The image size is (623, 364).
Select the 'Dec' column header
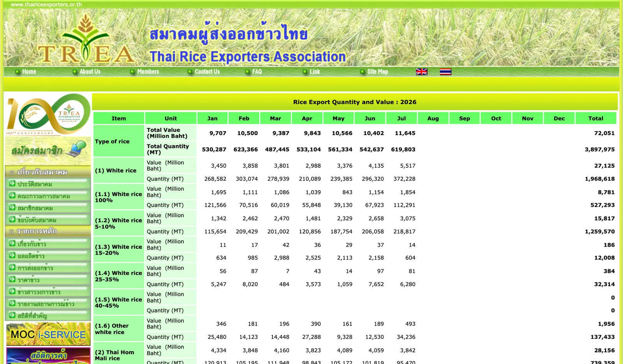point(559,118)
